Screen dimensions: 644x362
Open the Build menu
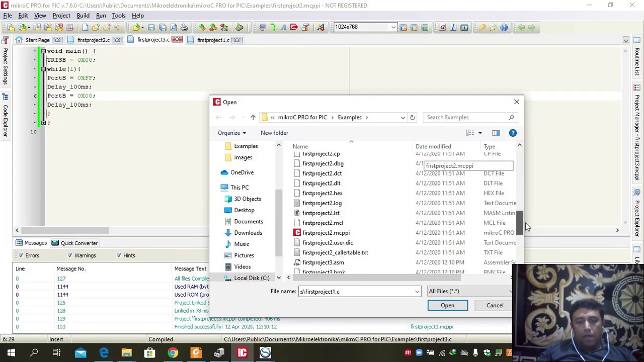tap(83, 16)
